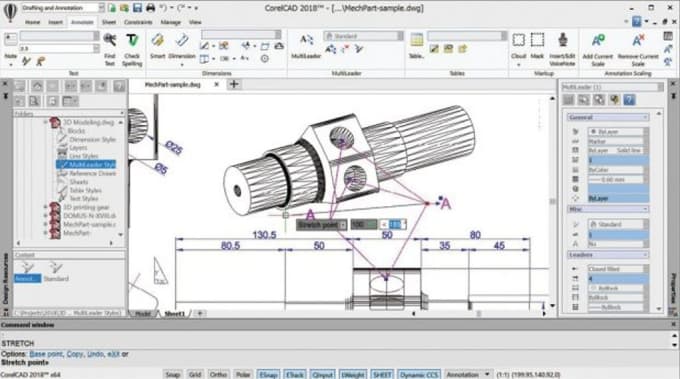
Task: Click the Insert/Edit VoiceNote tool
Action: tap(562, 49)
